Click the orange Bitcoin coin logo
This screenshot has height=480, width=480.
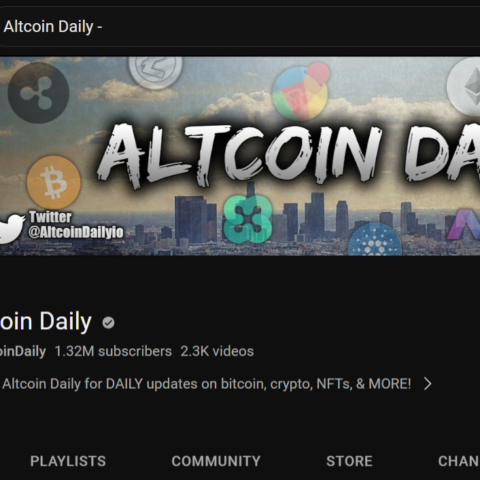(x=53, y=183)
